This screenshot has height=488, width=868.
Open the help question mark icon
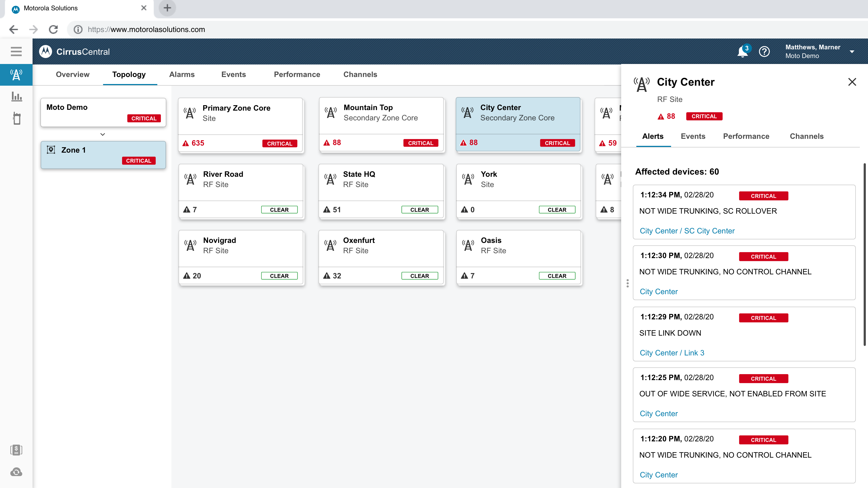tap(764, 52)
